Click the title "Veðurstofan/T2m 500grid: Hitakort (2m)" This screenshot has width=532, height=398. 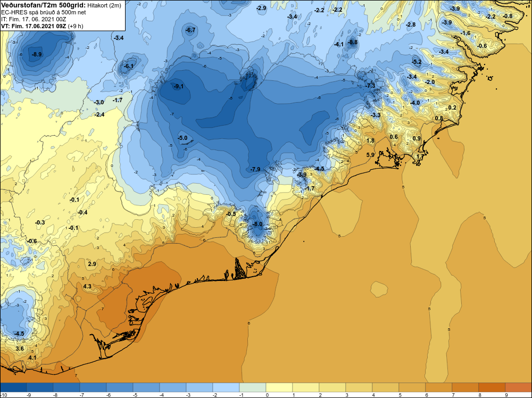coord(61,5)
